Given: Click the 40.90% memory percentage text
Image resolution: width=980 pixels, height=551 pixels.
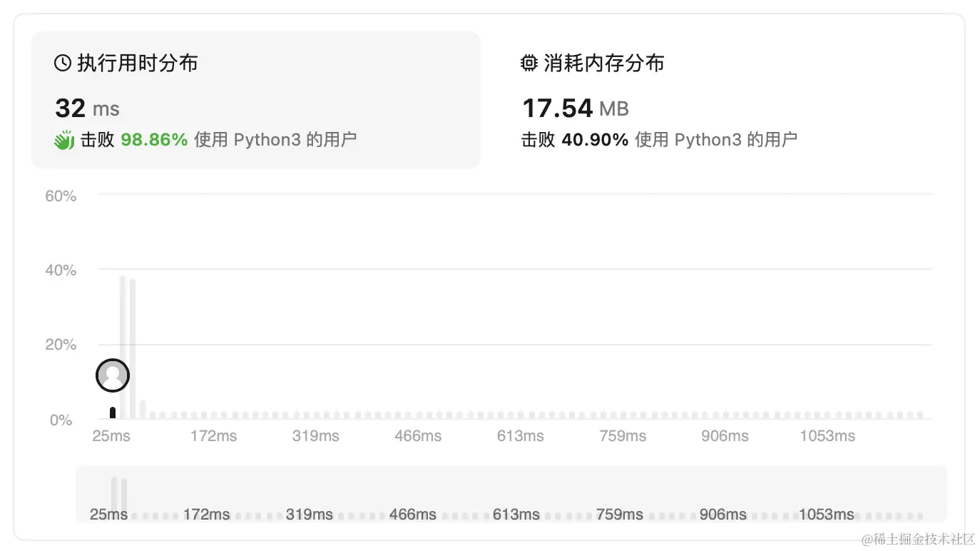Looking at the screenshot, I should click(x=595, y=140).
